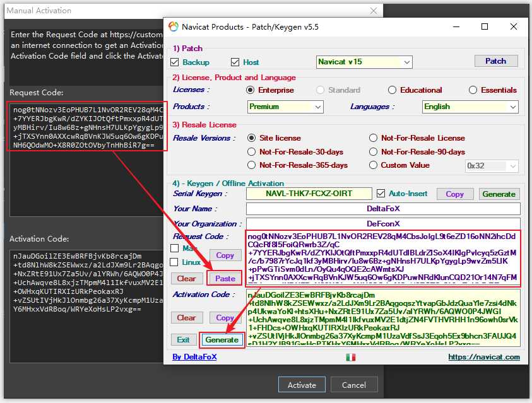532x403 pixels.
Task: Maximize the Patch/Keygen window
Action: pos(485,26)
